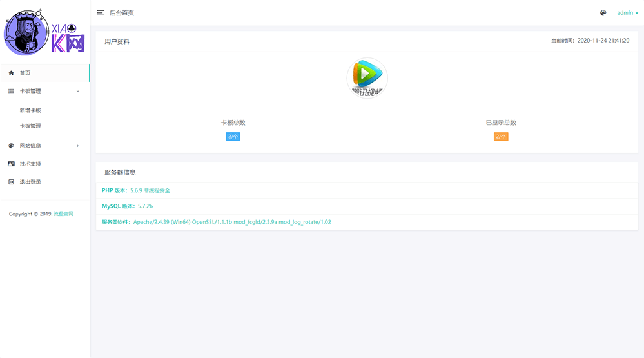Select the 新增卡板 submenu item

pyautogui.click(x=30, y=110)
